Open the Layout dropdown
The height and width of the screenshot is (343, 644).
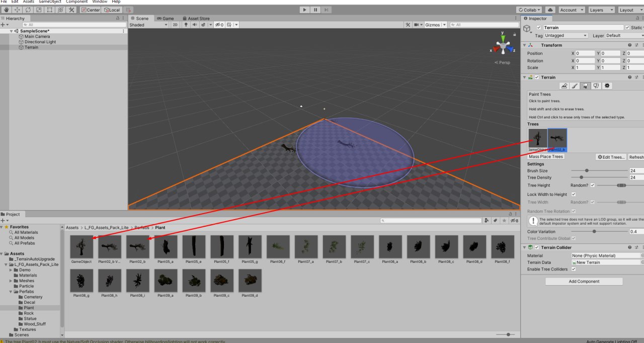630,10
